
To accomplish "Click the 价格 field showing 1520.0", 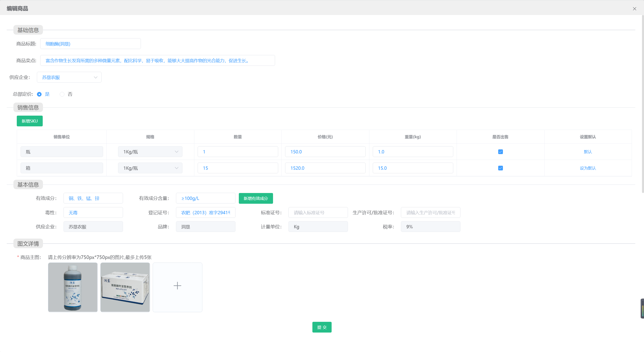I will [x=325, y=168].
